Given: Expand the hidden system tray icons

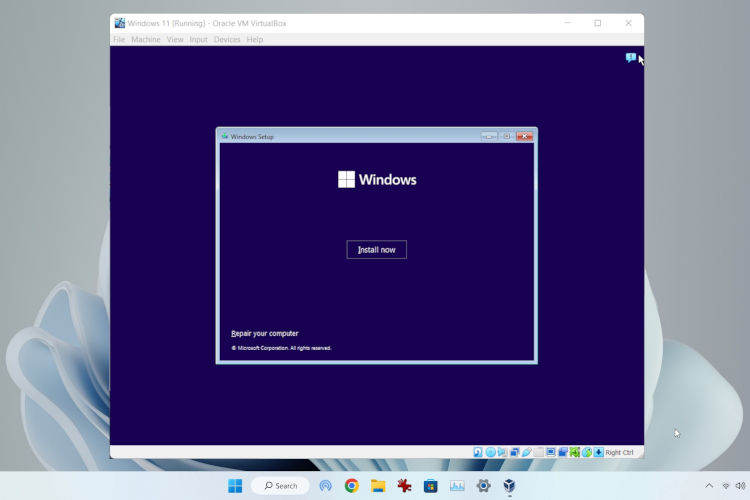Looking at the screenshot, I should point(709,486).
